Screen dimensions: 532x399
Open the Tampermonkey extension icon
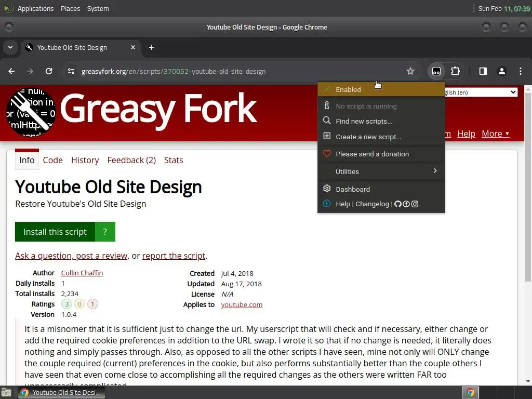[436, 71]
